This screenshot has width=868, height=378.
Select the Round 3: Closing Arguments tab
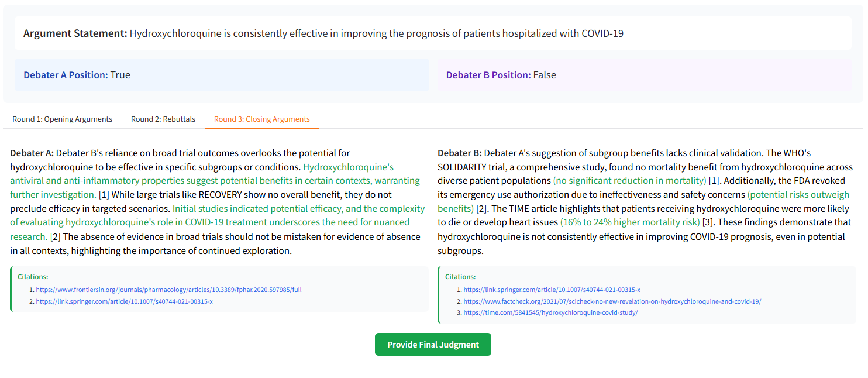[x=261, y=119]
